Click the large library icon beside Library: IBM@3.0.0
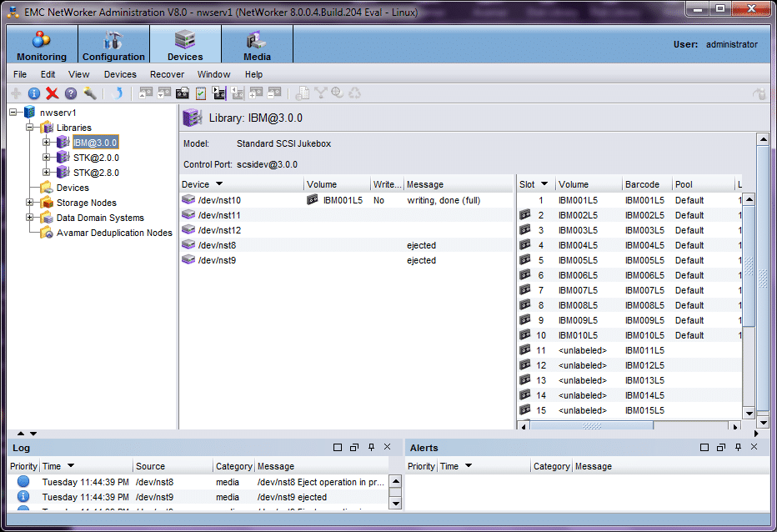This screenshot has height=532, width=777. pos(193,118)
